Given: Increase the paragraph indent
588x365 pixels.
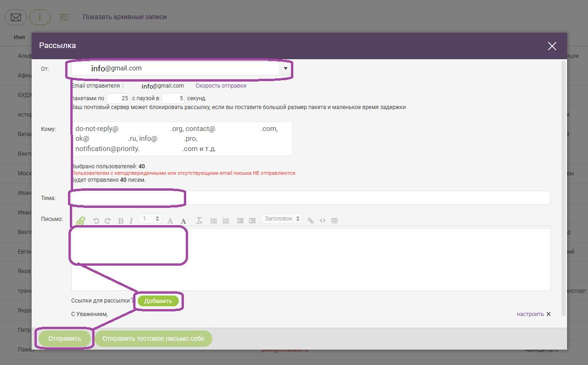Looking at the screenshot, I should pyautogui.click(x=252, y=221).
